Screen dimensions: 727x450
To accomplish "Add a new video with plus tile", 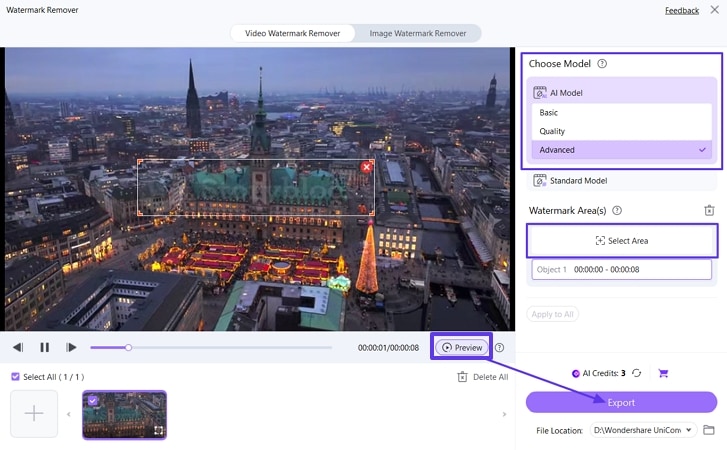I will point(34,413).
